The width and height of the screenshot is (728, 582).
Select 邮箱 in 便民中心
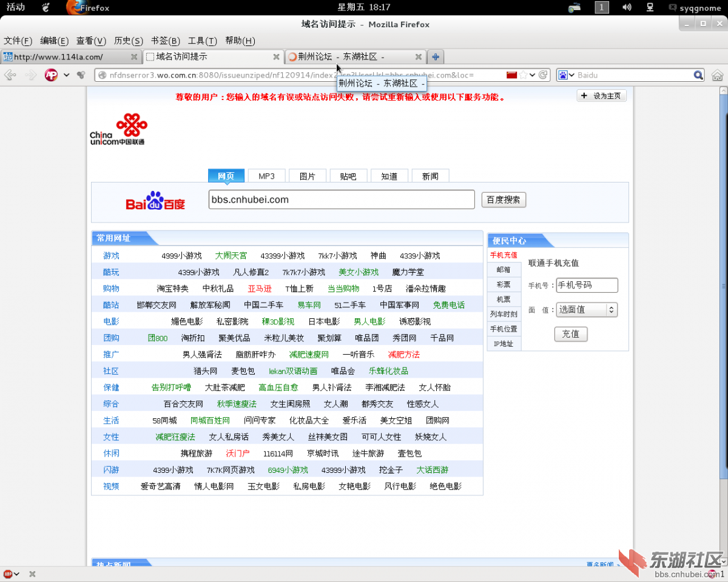click(504, 270)
